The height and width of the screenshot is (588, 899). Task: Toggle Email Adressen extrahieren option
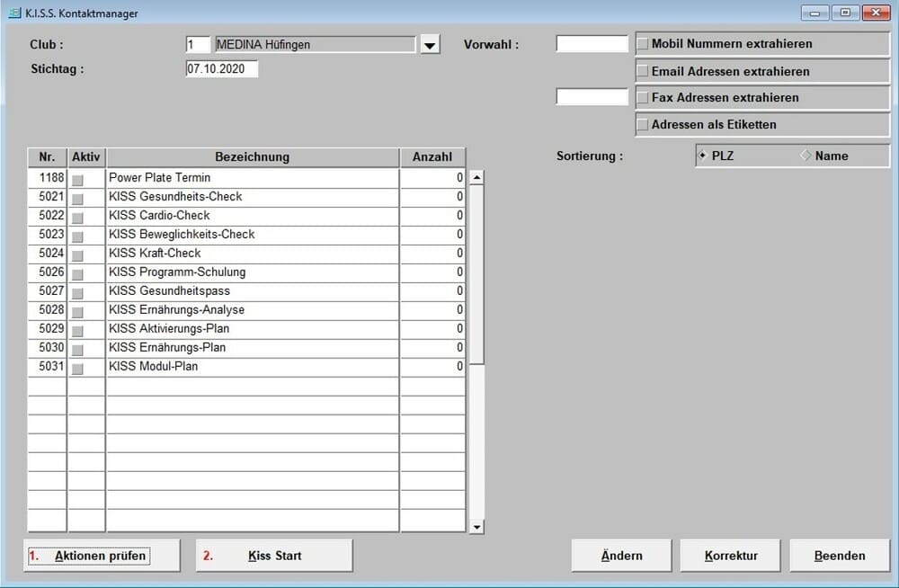[x=643, y=71]
